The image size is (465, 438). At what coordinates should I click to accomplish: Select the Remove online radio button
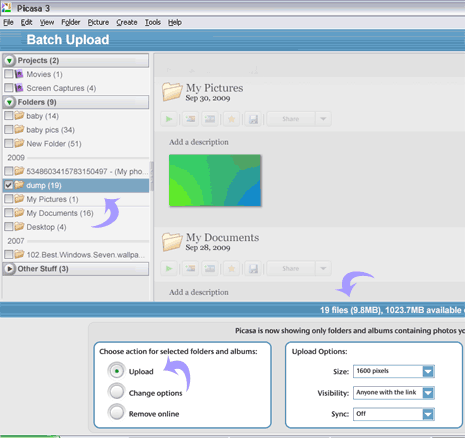pos(116,413)
